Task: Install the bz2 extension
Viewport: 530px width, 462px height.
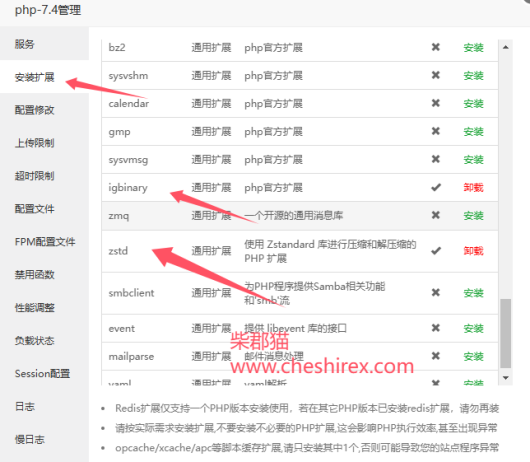Action: click(473, 48)
